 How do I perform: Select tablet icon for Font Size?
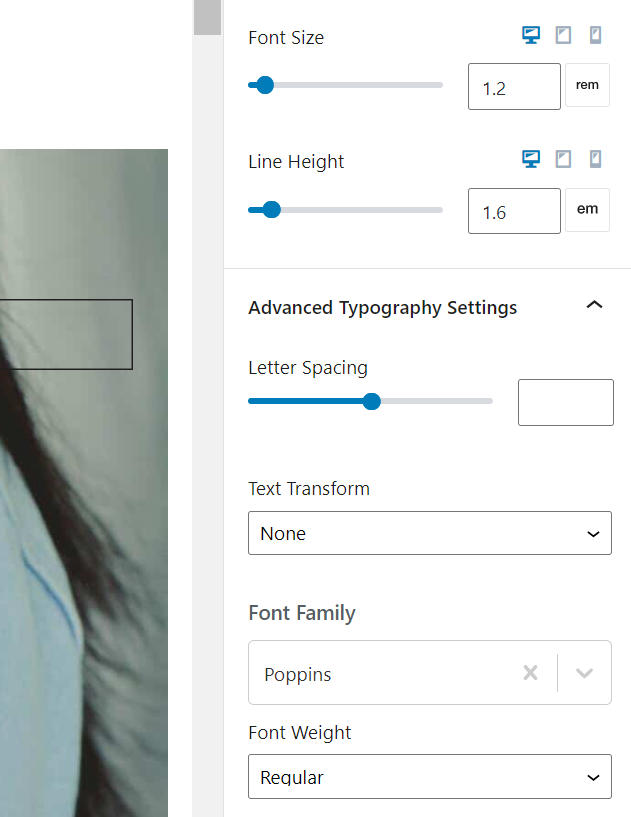[x=563, y=35]
